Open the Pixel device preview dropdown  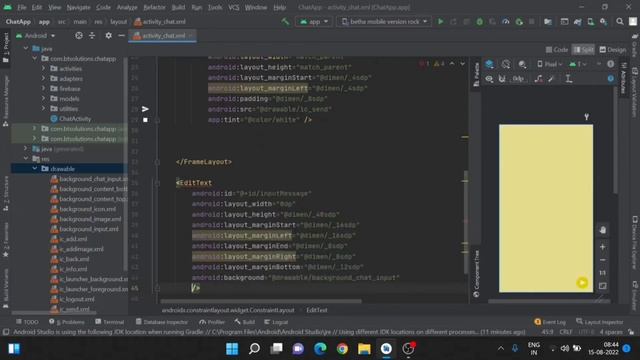[x=549, y=64]
